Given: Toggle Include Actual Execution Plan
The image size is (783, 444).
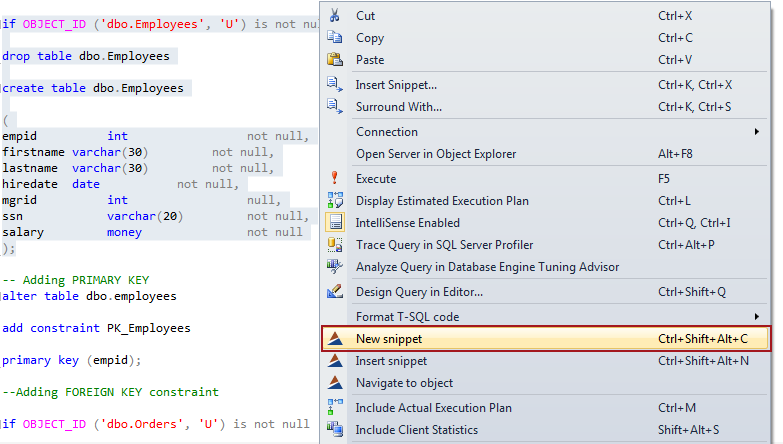Looking at the screenshot, I should tap(433, 408).
